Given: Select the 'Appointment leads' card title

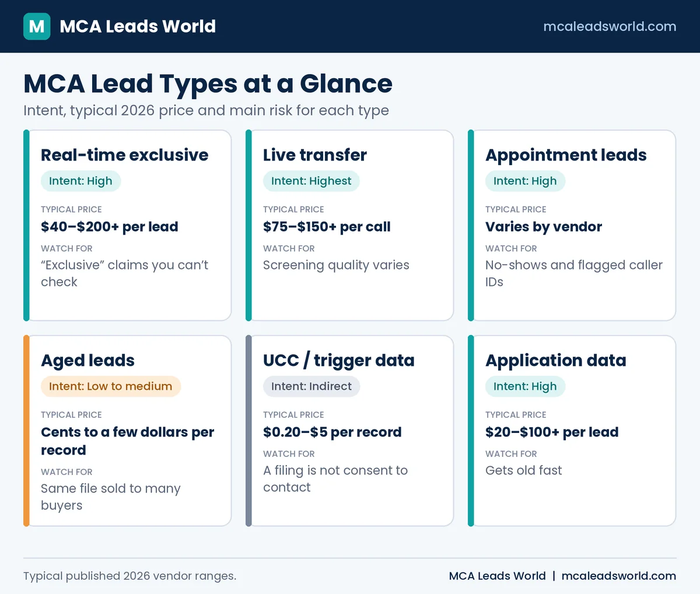Looking at the screenshot, I should click(x=566, y=155).
